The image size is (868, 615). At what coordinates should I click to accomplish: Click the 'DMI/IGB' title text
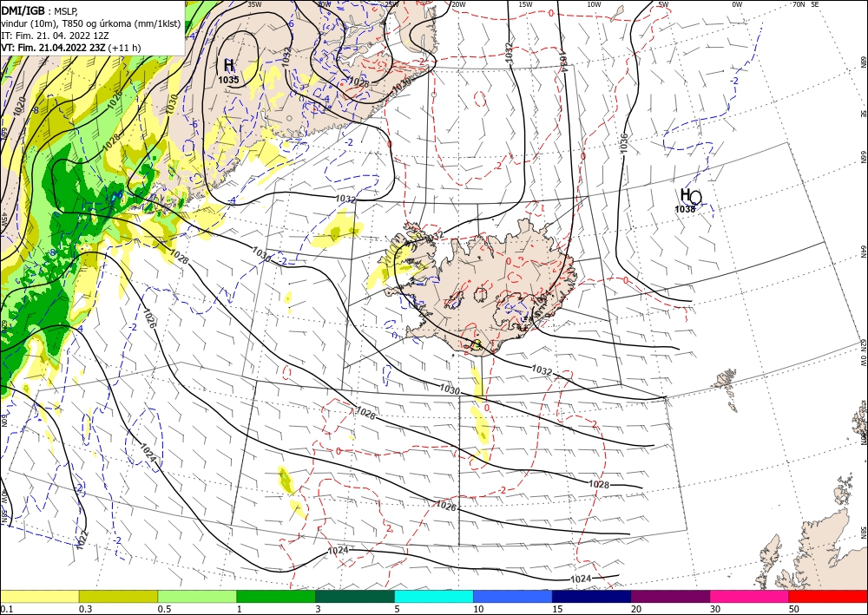23,10
